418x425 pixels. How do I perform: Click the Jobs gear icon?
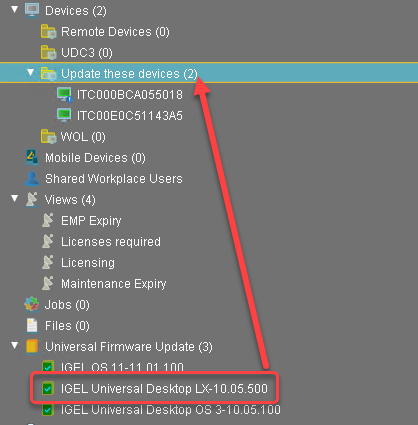pos(32,304)
